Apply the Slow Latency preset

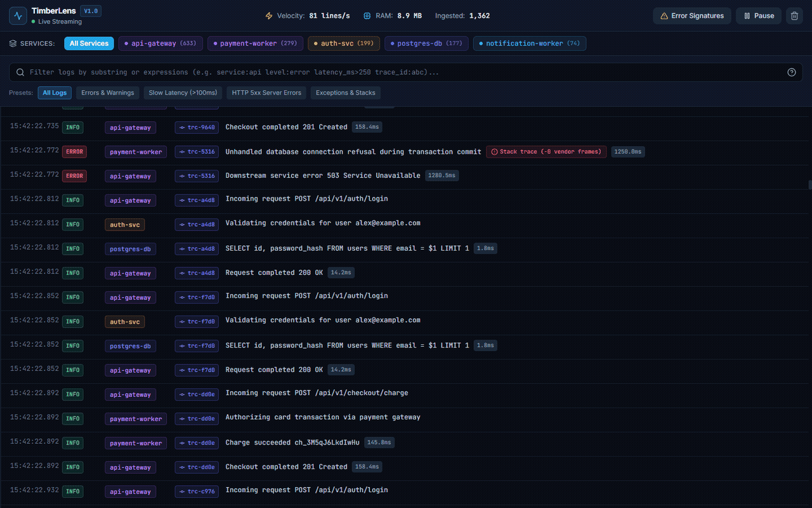(x=183, y=93)
